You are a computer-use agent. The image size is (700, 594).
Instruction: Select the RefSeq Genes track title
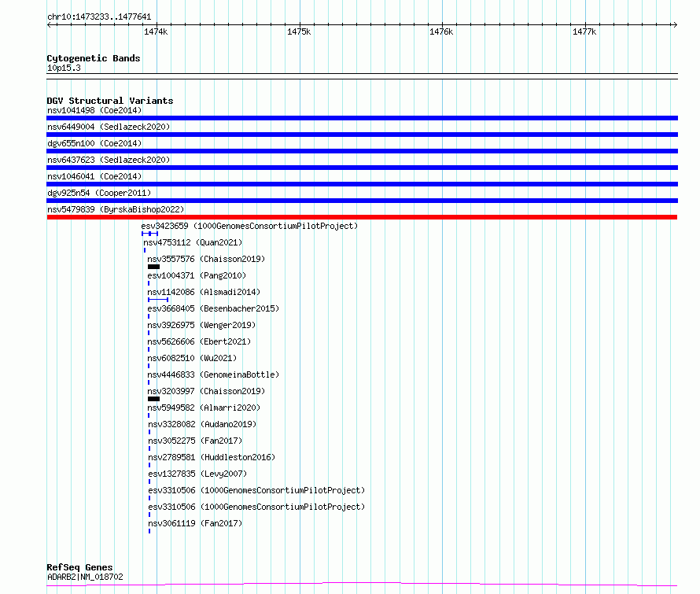pyautogui.click(x=79, y=567)
